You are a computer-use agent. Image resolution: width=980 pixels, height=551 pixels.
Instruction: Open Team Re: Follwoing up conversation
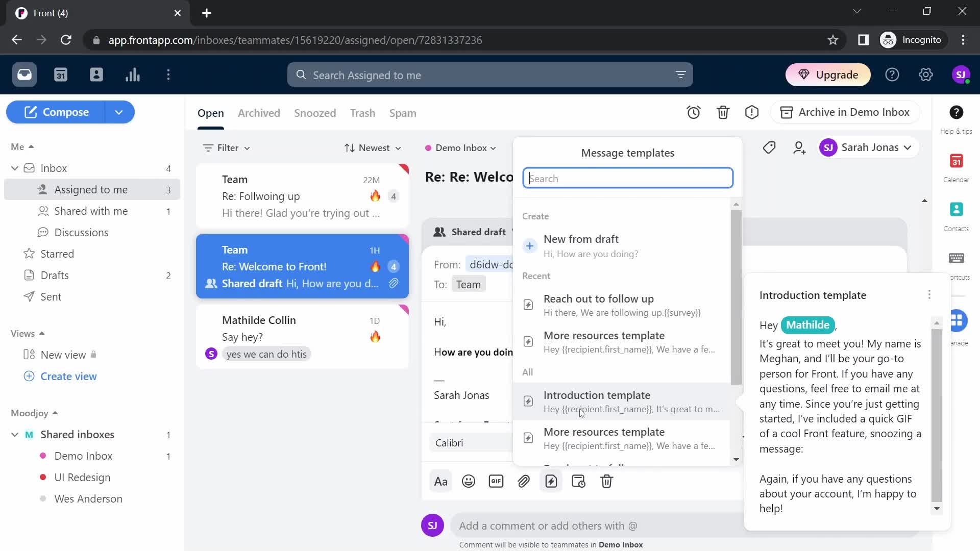pyautogui.click(x=302, y=196)
